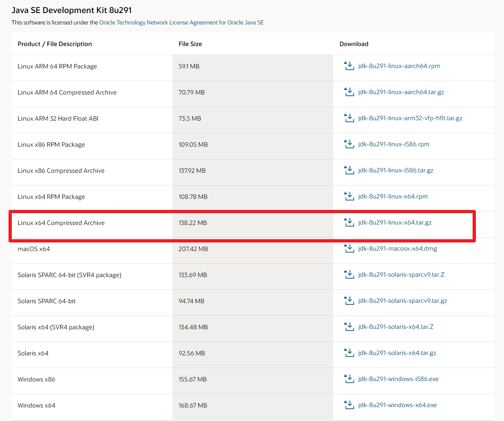Click download icon for jdk-8u291-solaris-x64.tar.Z

click(349, 326)
